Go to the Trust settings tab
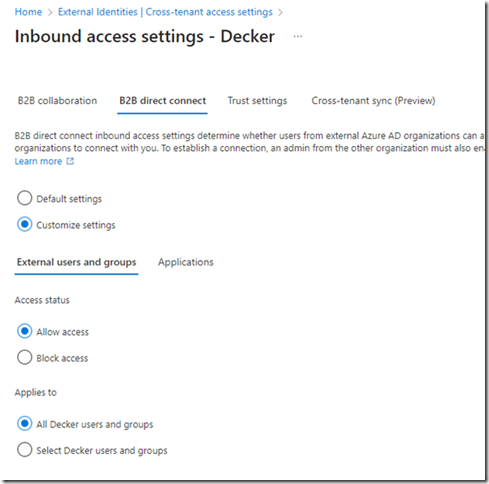 click(257, 101)
